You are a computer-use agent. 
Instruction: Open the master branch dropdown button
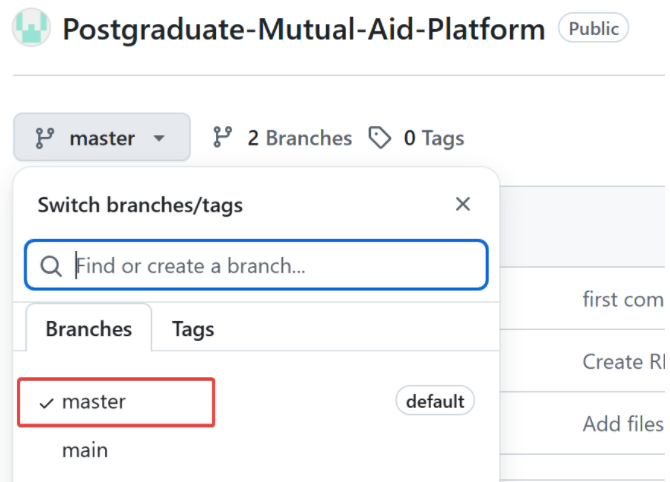pyautogui.click(x=101, y=138)
